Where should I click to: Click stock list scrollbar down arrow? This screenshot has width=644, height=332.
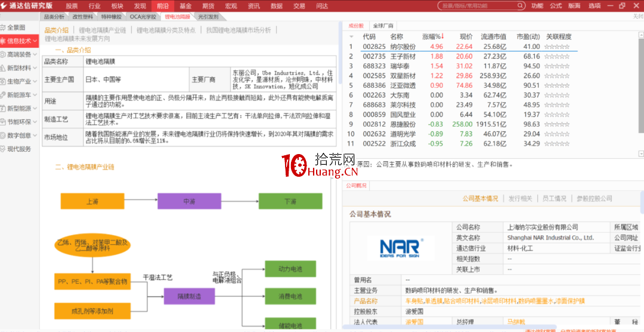pyautogui.click(x=640, y=153)
